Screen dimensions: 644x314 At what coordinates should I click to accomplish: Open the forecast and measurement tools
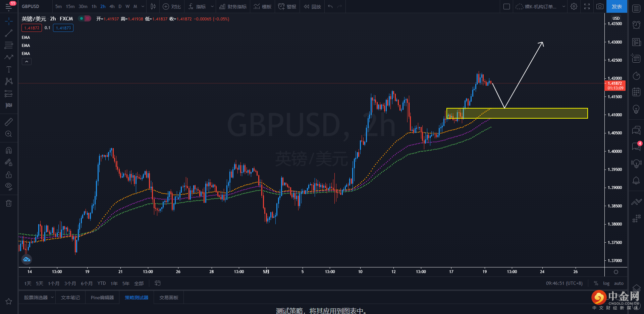point(9,93)
